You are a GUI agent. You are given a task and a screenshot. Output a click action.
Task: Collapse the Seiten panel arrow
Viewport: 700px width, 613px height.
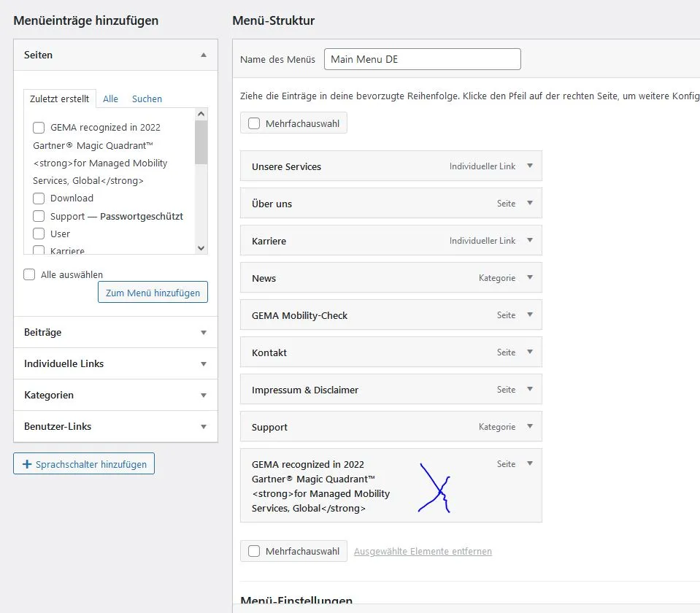point(204,55)
